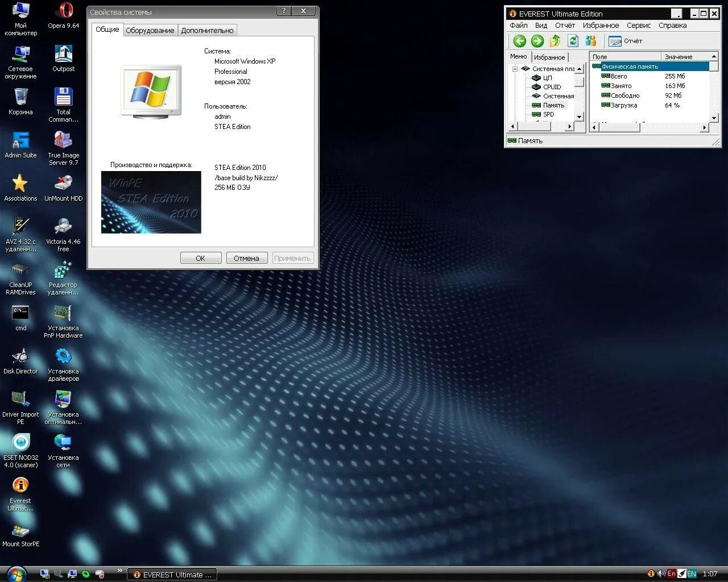Click the Отчёт report toolbar button
The width and height of the screenshot is (728, 582).
click(x=625, y=41)
